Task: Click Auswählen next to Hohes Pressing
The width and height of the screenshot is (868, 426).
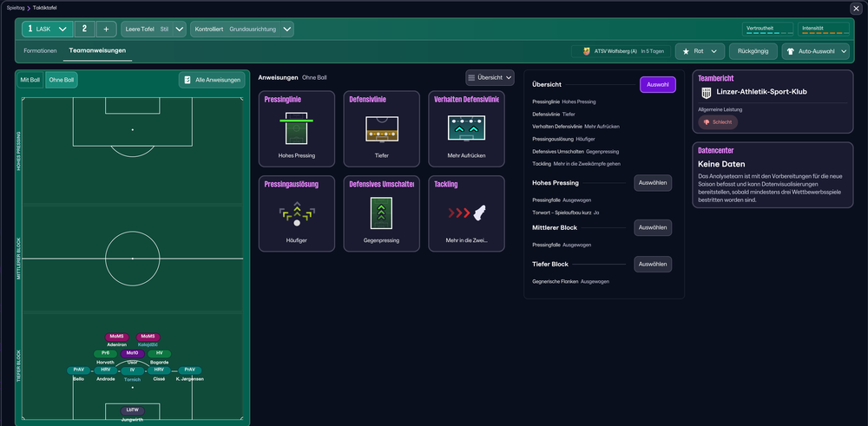Action: [653, 182]
